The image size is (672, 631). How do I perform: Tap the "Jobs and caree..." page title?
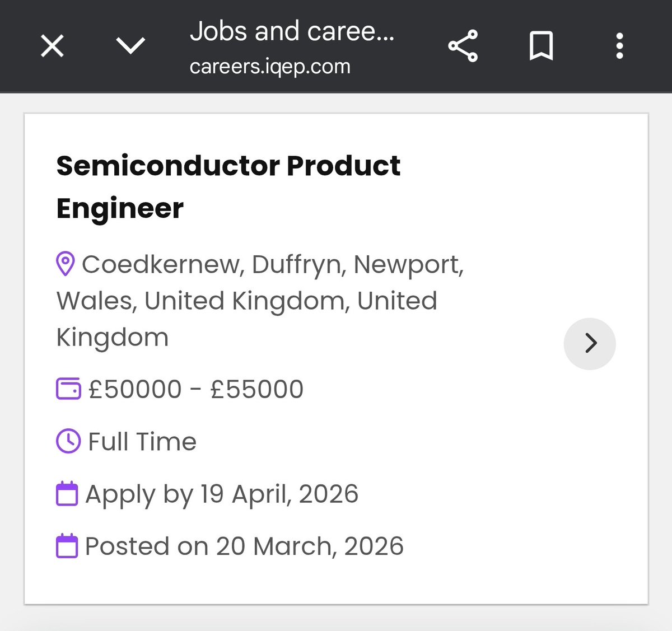coord(292,31)
